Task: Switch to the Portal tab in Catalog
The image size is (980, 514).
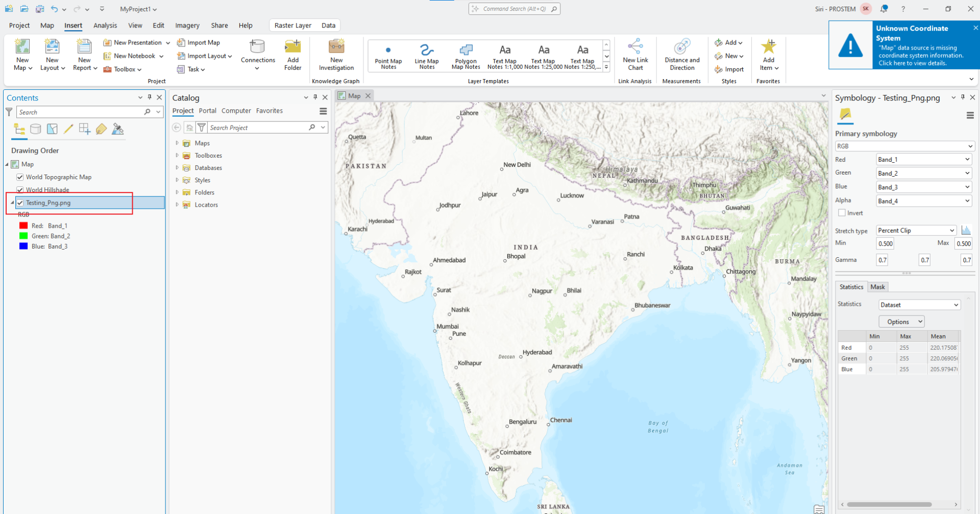Action: pyautogui.click(x=208, y=111)
